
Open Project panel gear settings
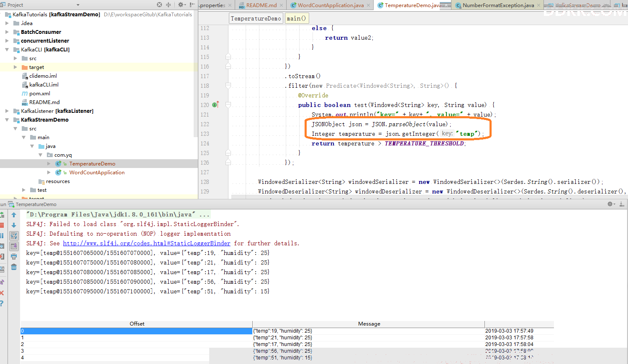click(181, 5)
